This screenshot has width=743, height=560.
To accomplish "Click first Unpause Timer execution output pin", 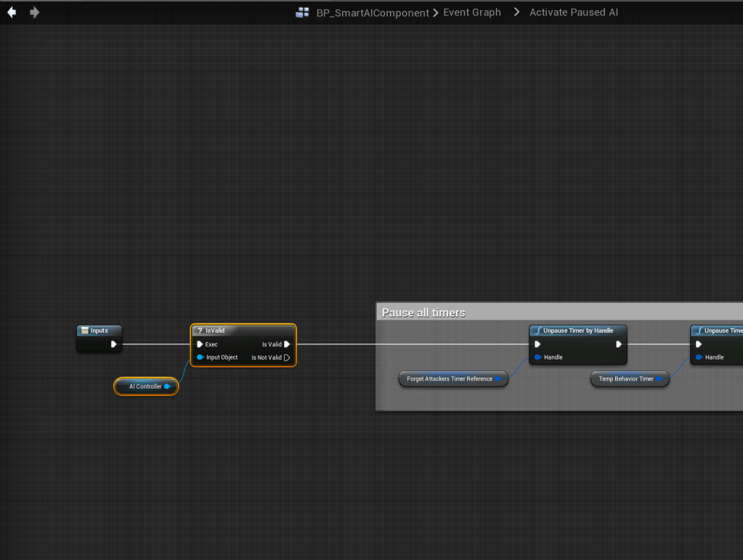I will 619,344.
